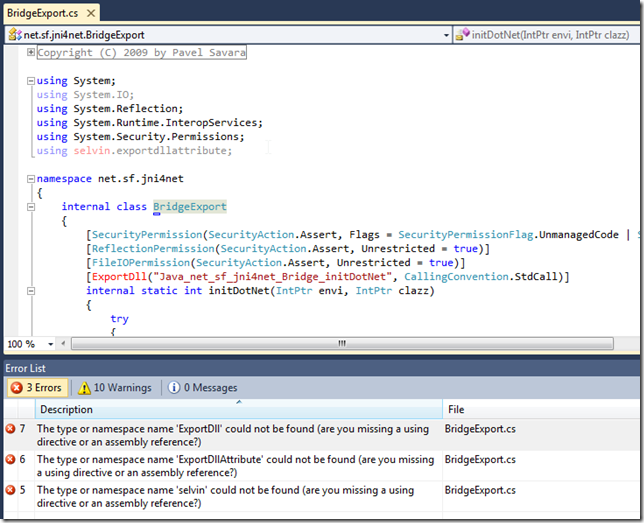
Task: Toggle the 0 Messages filter
Action: point(203,387)
